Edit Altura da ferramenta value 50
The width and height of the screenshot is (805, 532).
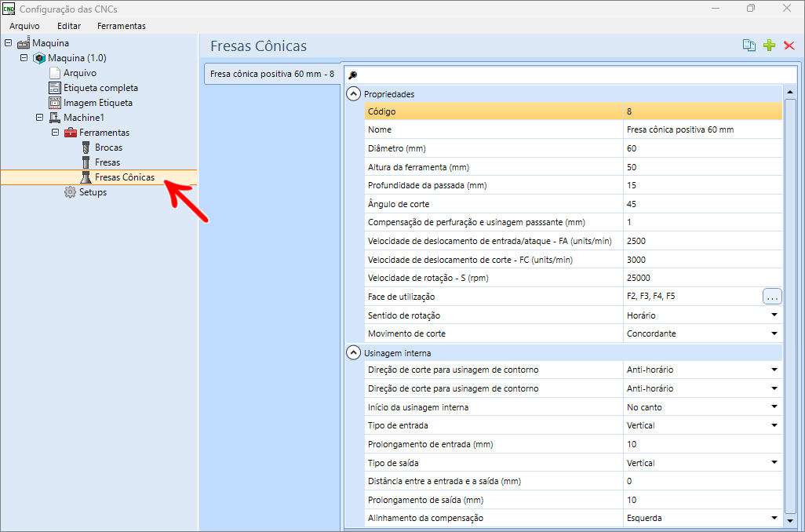(702, 167)
